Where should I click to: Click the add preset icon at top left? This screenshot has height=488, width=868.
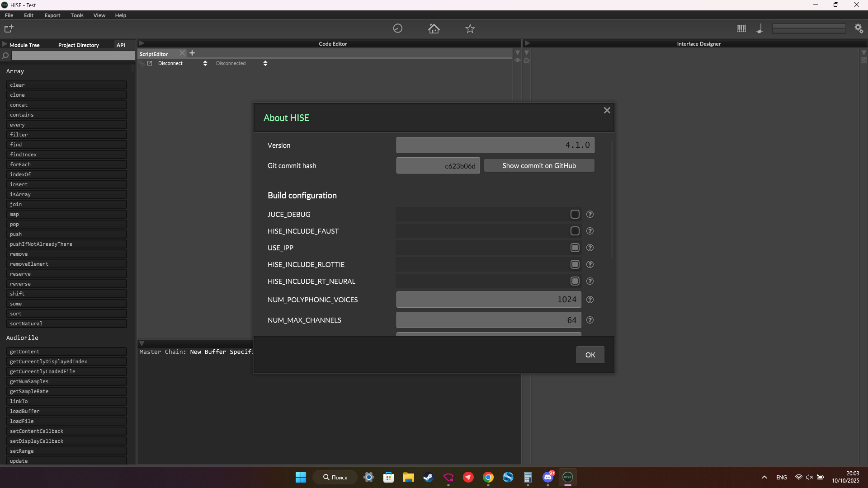tap(9, 28)
